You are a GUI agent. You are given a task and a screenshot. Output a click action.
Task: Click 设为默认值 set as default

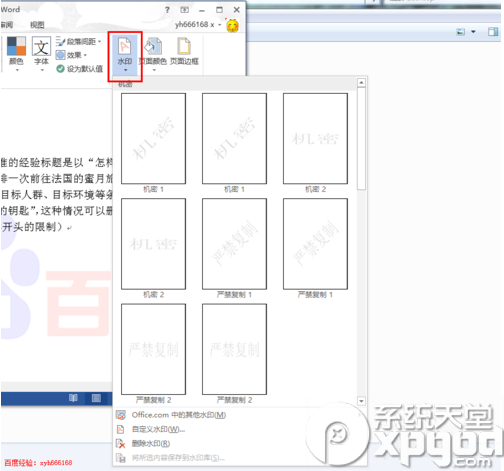click(79, 69)
